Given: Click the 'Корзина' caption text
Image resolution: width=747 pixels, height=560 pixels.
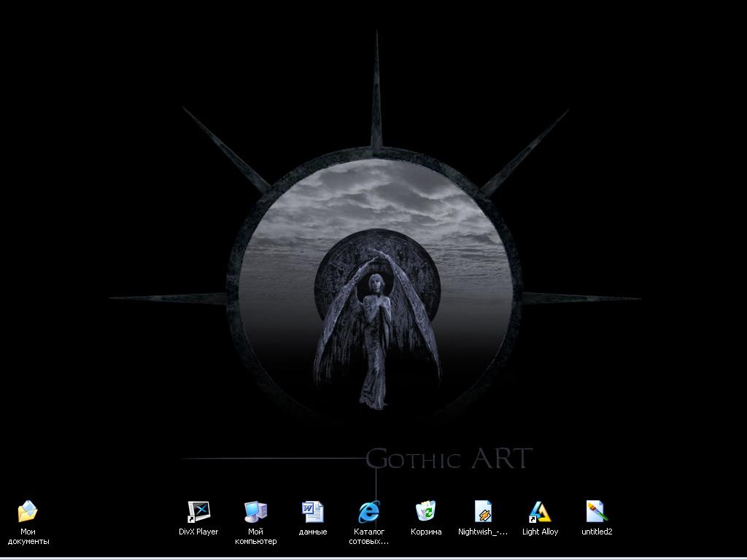Looking at the screenshot, I should coord(426,532).
